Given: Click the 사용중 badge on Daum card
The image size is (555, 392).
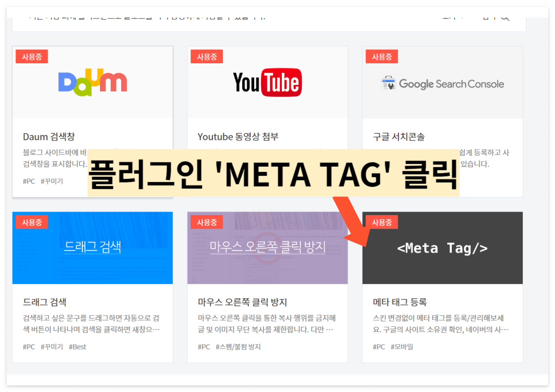Looking at the screenshot, I should click(x=32, y=57).
